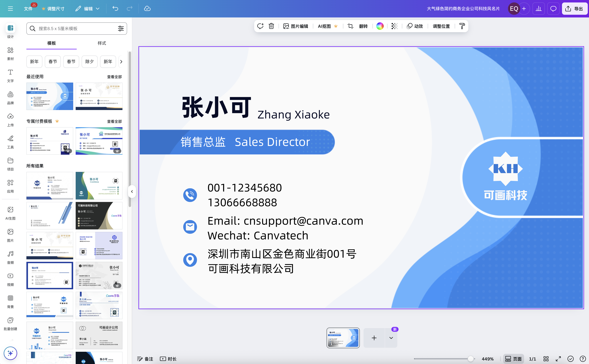589x364 pixels.
Task: Open the 批量创建 bulk create panel
Action: coord(10,323)
